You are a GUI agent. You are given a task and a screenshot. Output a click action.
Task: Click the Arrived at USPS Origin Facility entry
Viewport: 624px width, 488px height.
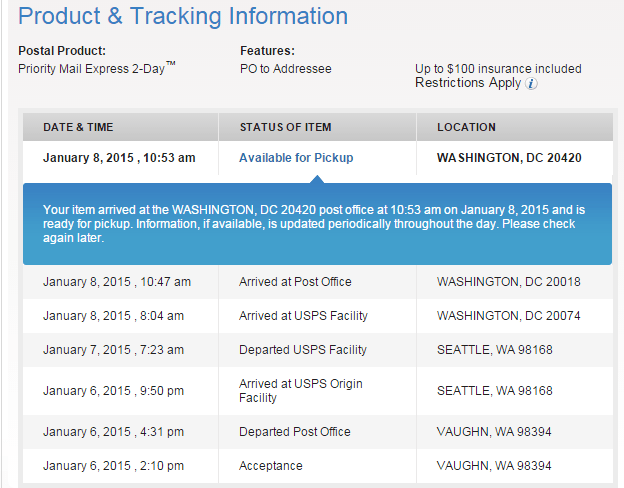click(301, 391)
